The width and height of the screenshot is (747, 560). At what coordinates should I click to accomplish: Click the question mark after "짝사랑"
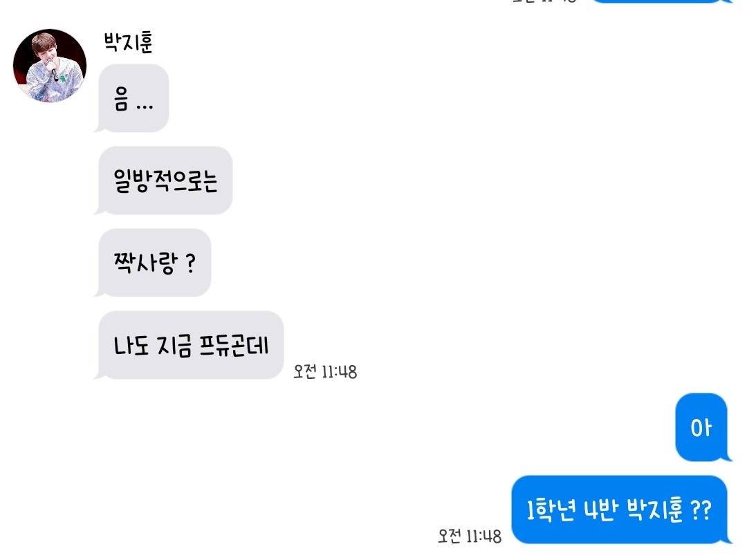[190, 263]
